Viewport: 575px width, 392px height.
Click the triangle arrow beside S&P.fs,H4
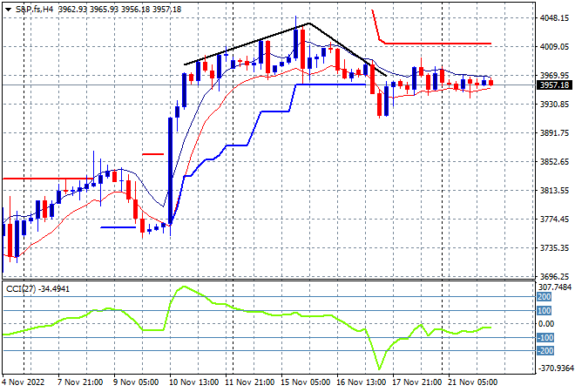[8, 10]
